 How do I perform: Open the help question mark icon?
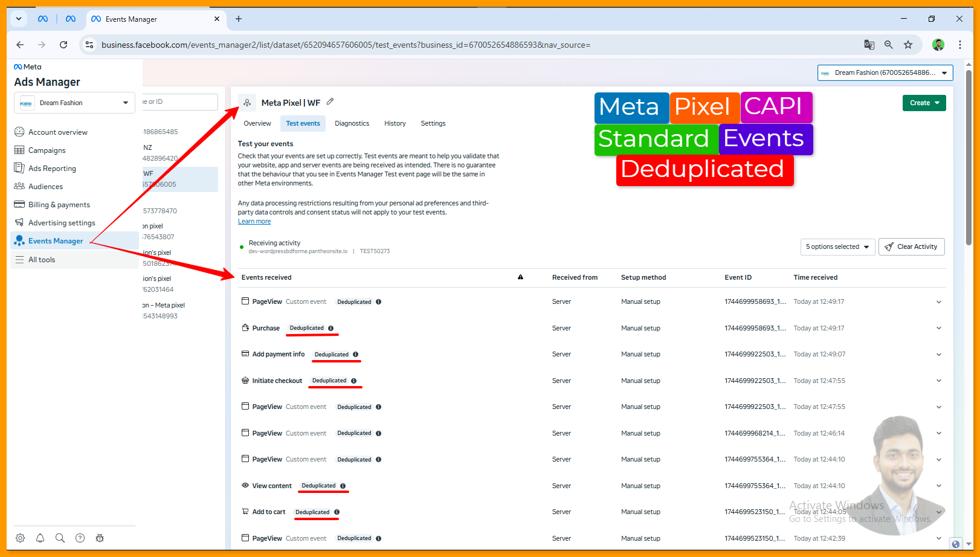click(x=80, y=538)
